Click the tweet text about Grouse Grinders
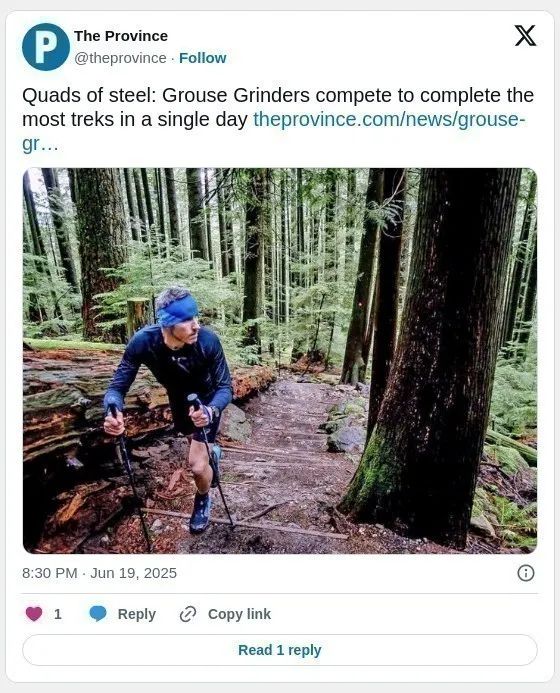The height and width of the screenshot is (693, 560). [278, 107]
